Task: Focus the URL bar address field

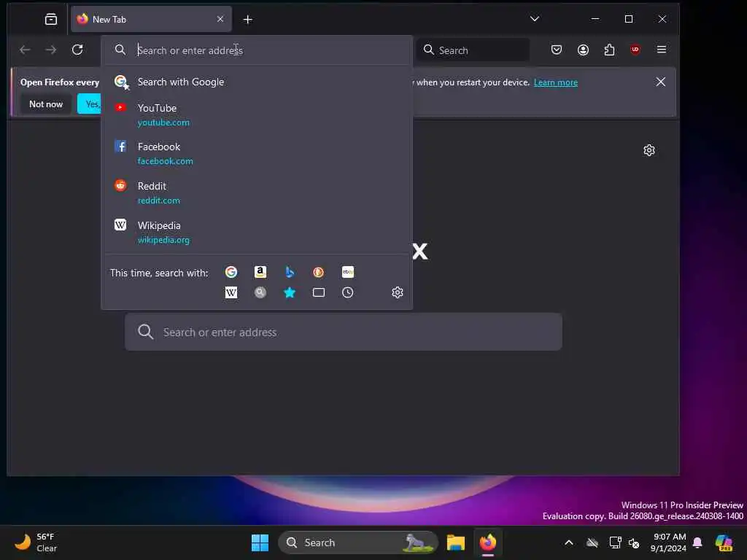Action: click(x=257, y=50)
